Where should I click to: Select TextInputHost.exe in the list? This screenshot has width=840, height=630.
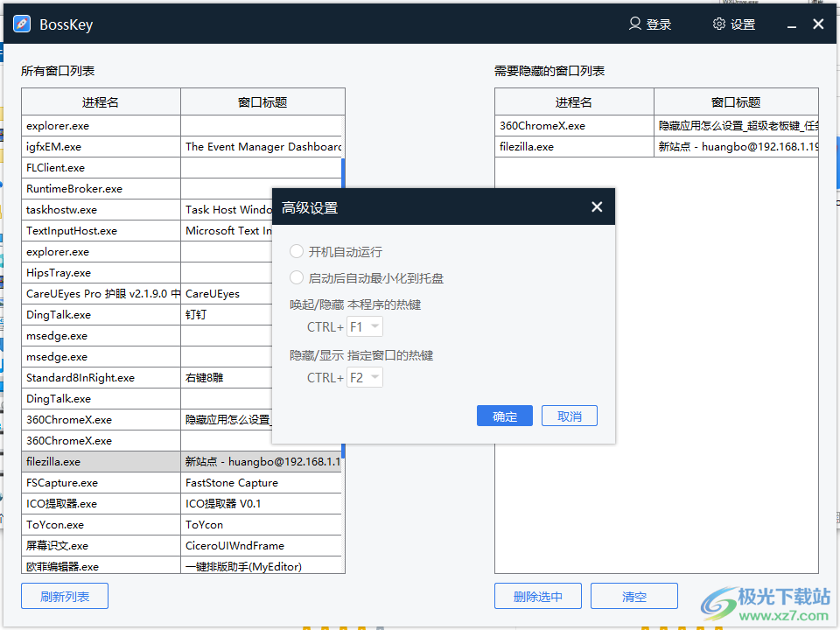[101, 231]
